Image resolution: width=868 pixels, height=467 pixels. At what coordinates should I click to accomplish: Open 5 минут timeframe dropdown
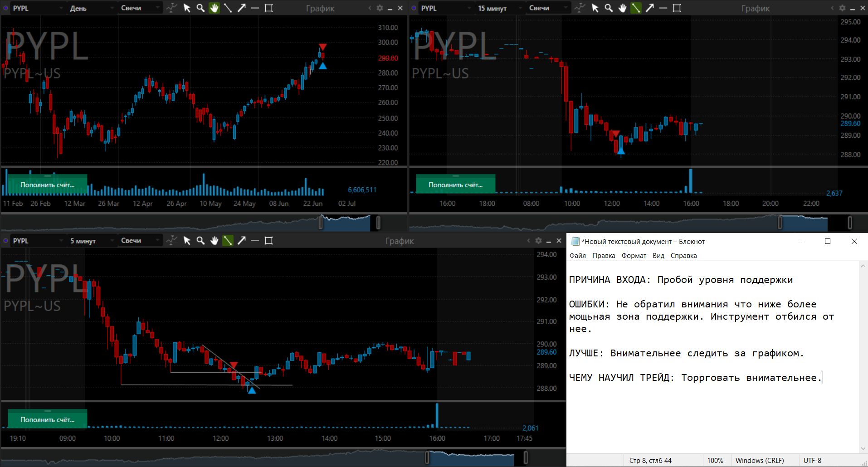click(92, 240)
